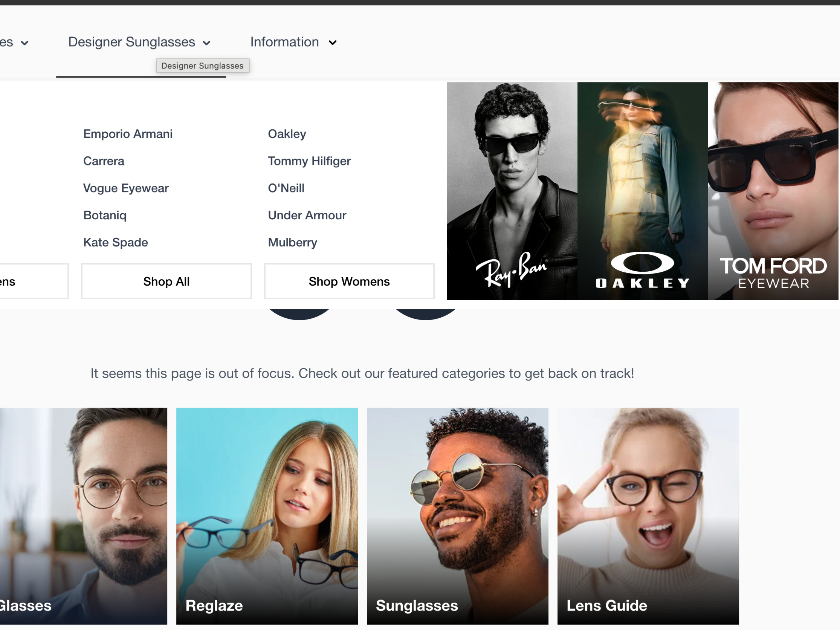
Task: Select Oakley brand link
Action: [287, 134]
